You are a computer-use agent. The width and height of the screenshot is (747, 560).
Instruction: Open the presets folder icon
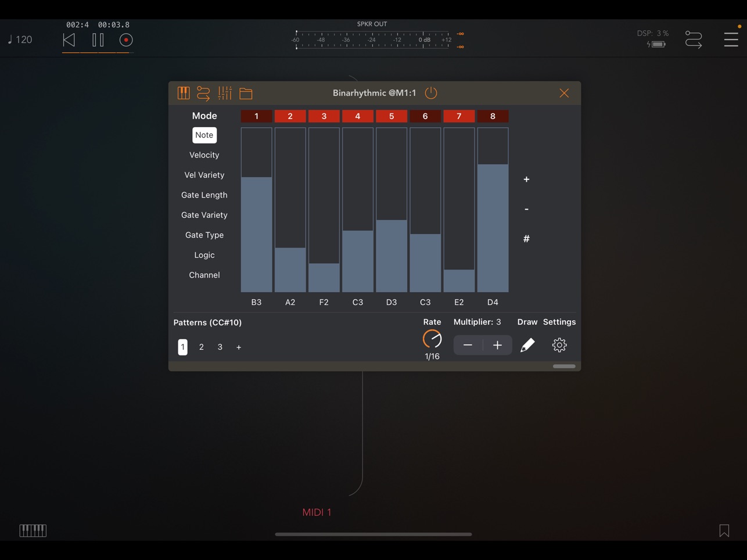point(246,93)
